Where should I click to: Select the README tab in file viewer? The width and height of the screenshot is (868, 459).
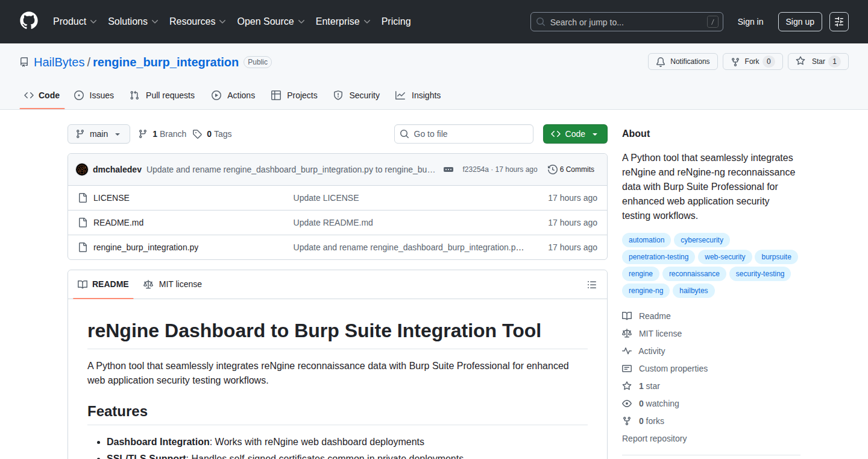pyautogui.click(x=103, y=284)
